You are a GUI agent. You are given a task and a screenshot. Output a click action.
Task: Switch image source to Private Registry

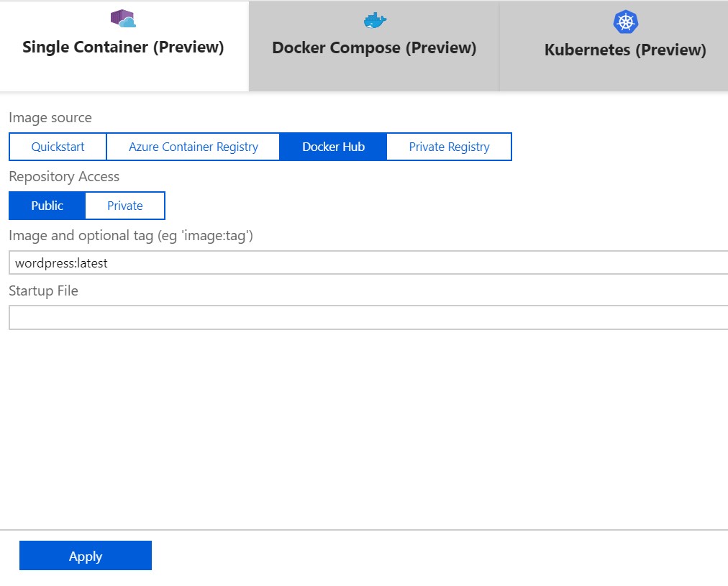(x=449, y=147)
